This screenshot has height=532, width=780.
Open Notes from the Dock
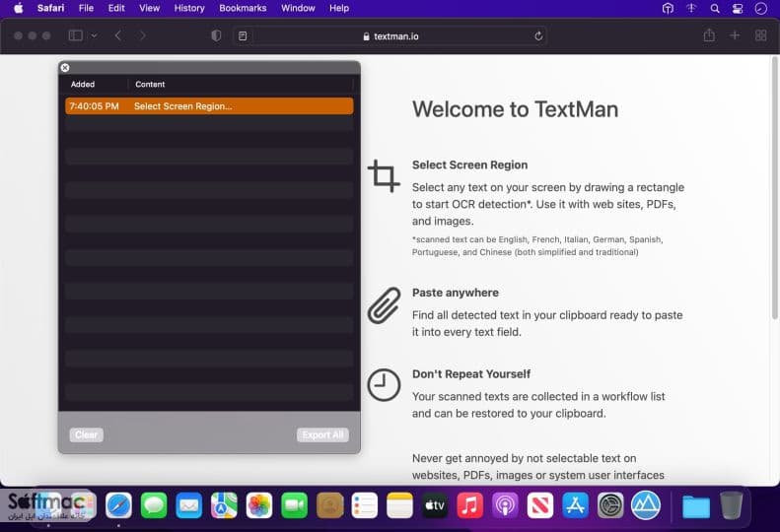[x=399, y=505]
